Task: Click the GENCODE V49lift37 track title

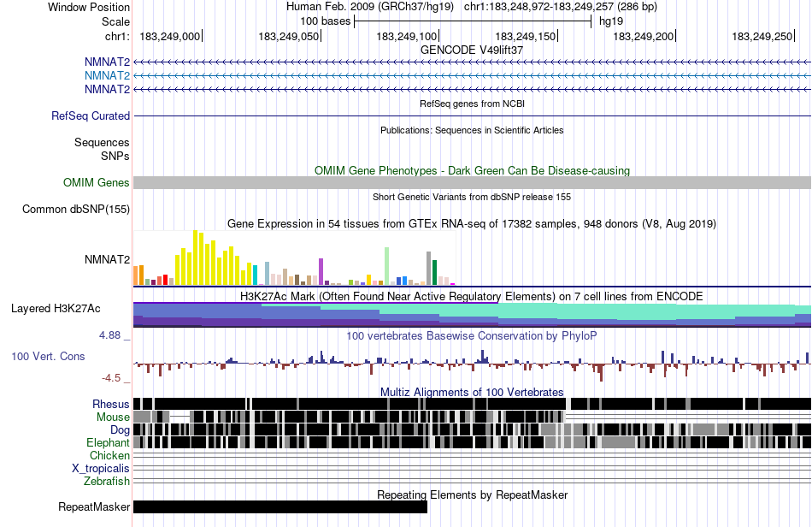Action: tap(472, 50)
